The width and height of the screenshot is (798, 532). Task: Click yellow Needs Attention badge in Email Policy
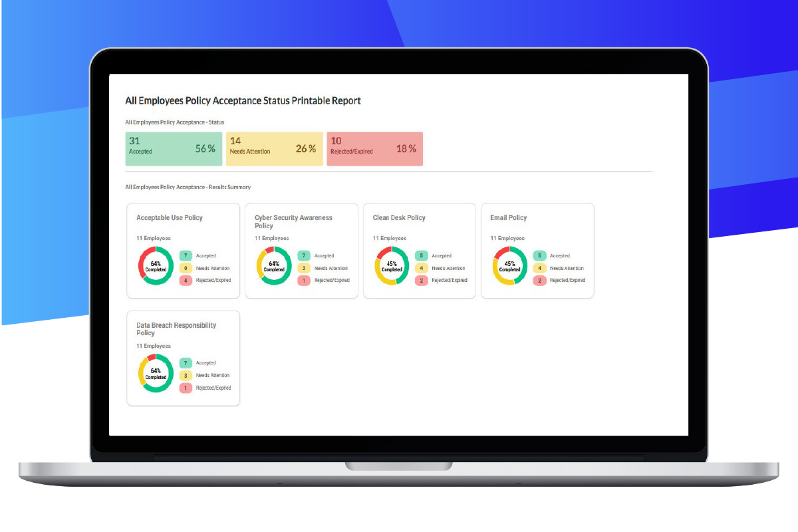pos(539,268)
